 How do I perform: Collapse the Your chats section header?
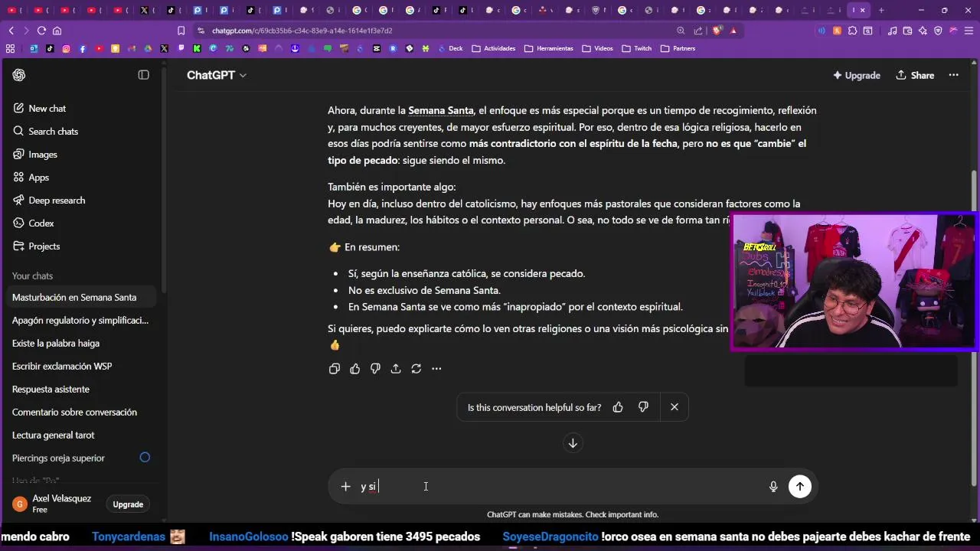pos(33,275)
